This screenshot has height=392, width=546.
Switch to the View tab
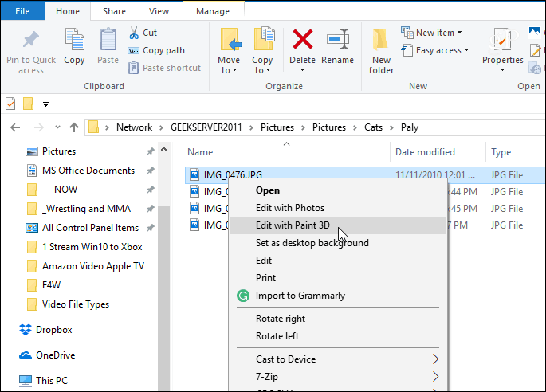[x=159, y=11]
